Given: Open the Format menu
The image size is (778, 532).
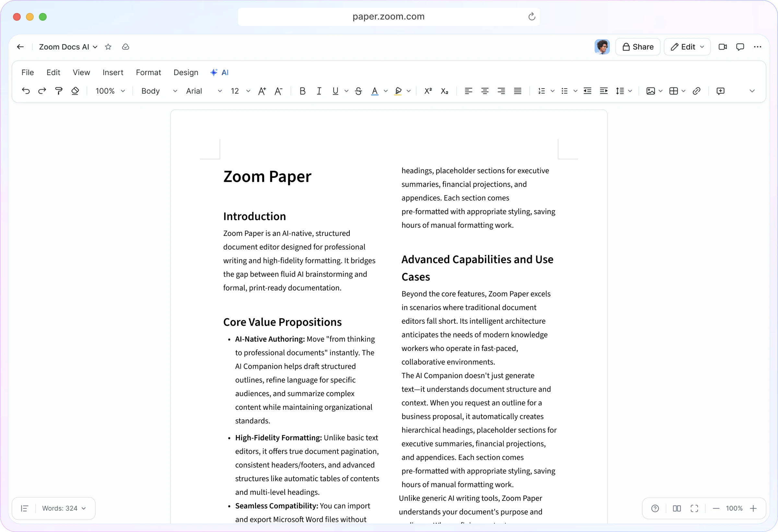Looking at the screenshot, I should click(148, 73).
